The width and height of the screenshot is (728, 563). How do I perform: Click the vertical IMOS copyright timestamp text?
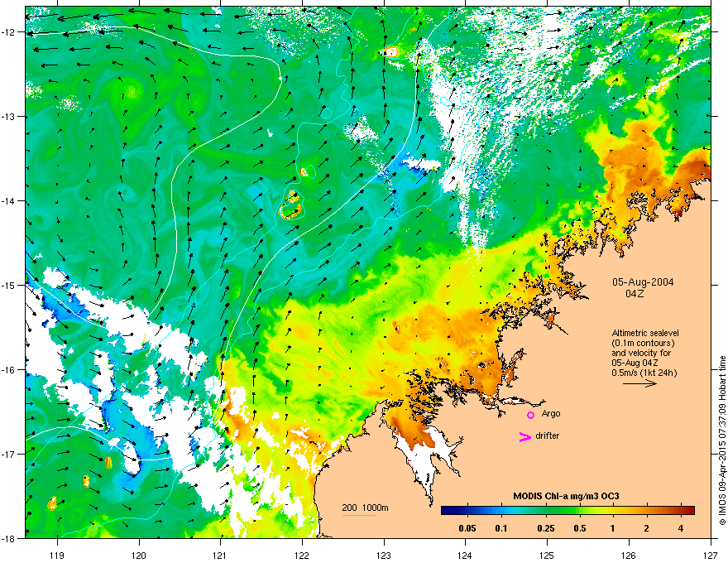(x=722, y=440)
